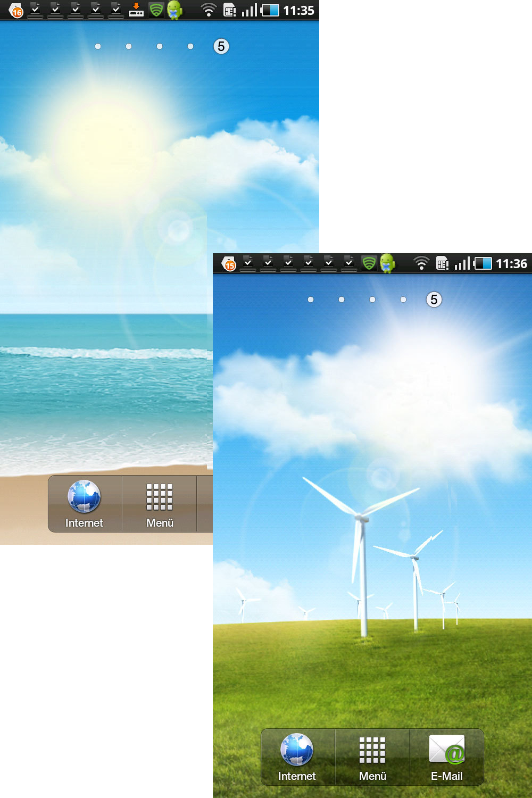The width and height of the screenshot is (532, 798).
Task: Tap orange download arrow icon in beach status bar
Action: coord(136,10)
